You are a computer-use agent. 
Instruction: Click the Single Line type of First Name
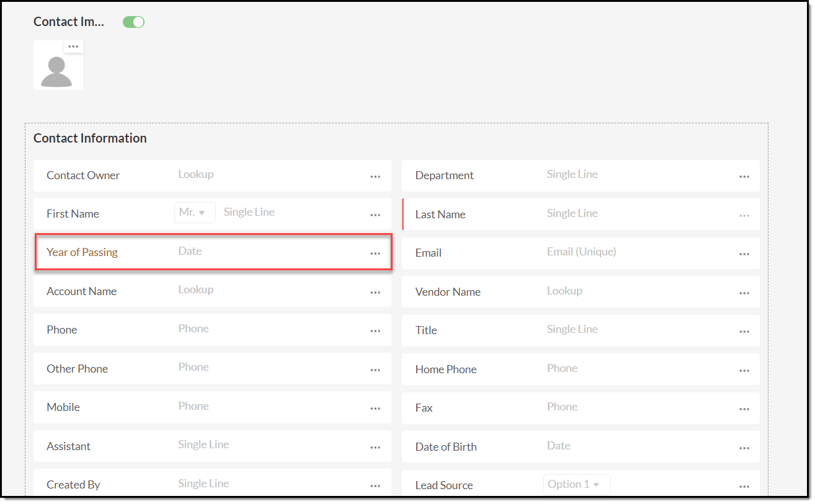[249, 212]
